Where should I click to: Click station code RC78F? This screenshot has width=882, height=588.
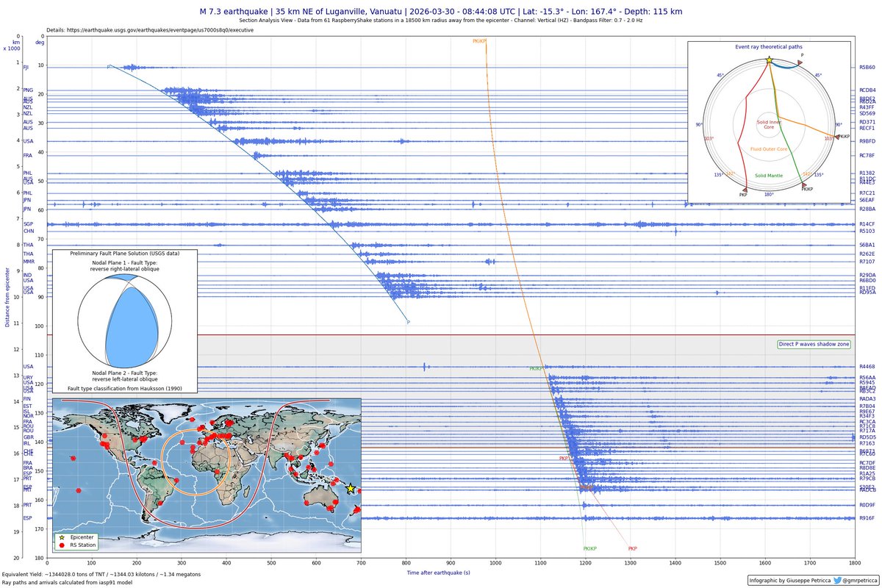867,155
